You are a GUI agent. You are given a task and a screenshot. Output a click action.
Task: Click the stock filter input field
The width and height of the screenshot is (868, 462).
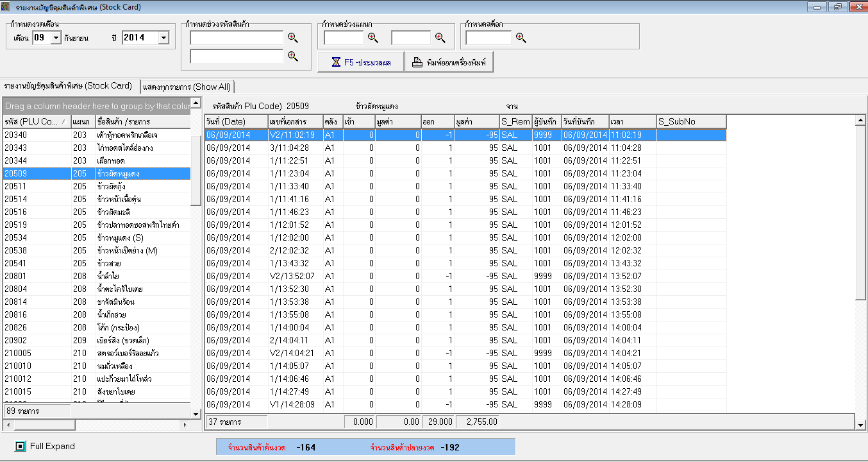point(488,37)
